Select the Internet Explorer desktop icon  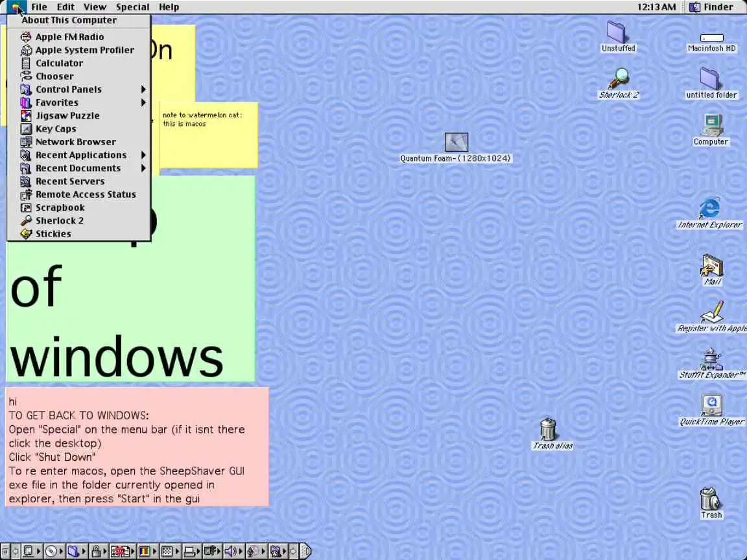click(x=710, y=213)
